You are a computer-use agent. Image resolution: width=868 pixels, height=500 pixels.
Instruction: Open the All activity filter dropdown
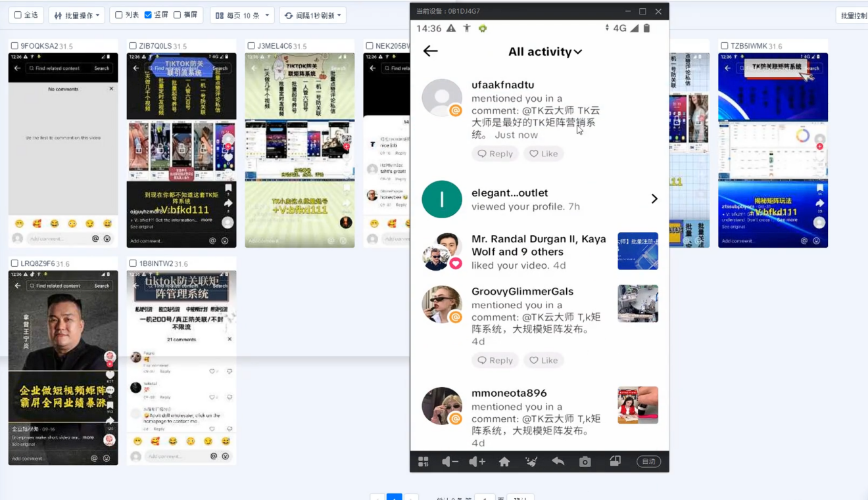click(545, 51)
